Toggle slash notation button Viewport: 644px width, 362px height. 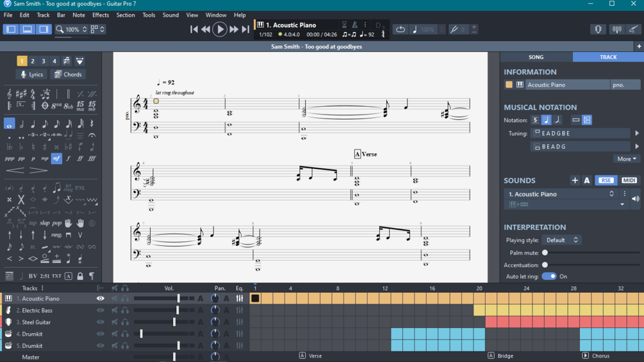tap(557, 120)
